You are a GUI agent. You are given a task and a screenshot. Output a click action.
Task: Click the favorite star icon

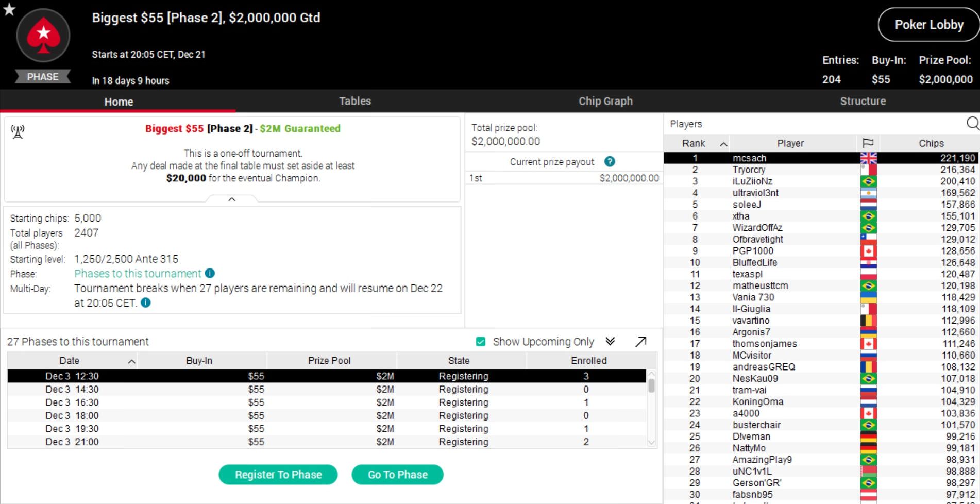point(9,9)
